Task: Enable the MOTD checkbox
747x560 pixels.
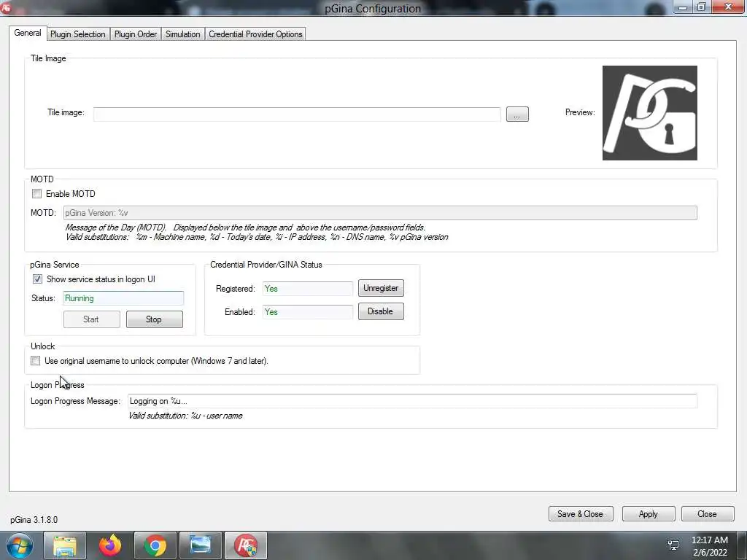Action: 36,194
